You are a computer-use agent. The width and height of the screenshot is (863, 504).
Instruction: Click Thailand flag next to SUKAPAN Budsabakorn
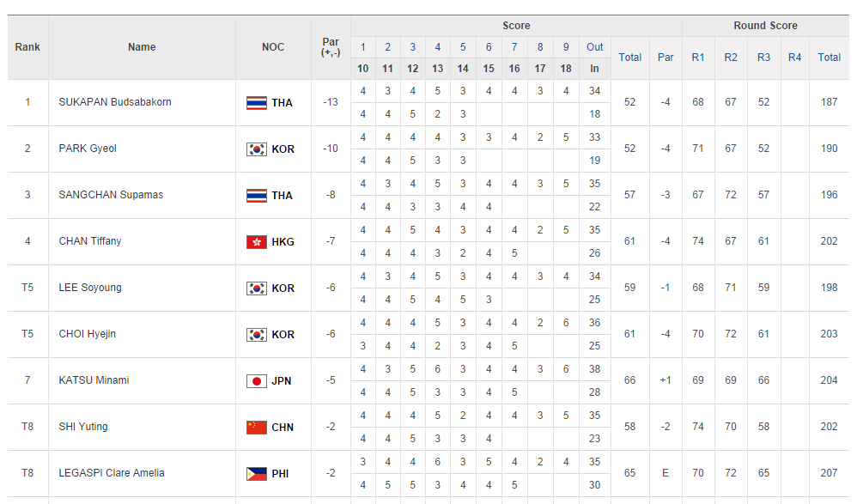coord(257,103)
